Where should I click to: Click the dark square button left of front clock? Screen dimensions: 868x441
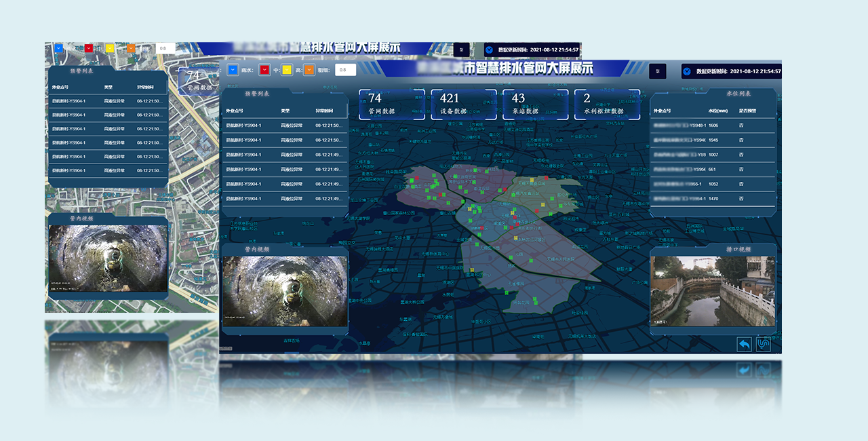click(657, 71)
